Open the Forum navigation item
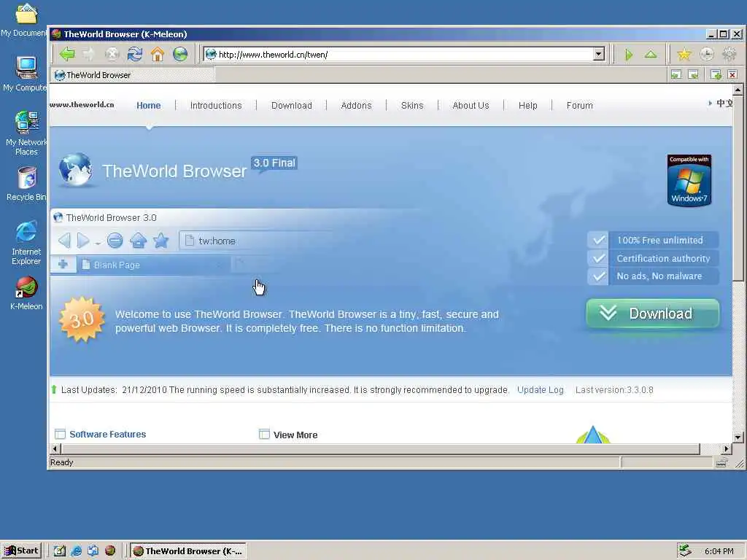The height and width of the screenshot is (560, 747). (579, 105)
